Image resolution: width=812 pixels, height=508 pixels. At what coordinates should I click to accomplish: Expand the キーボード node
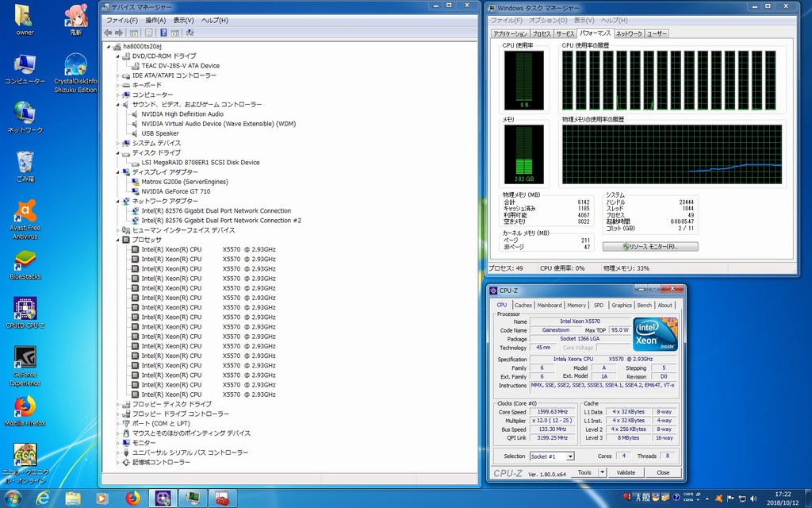[x=117, y=85]
